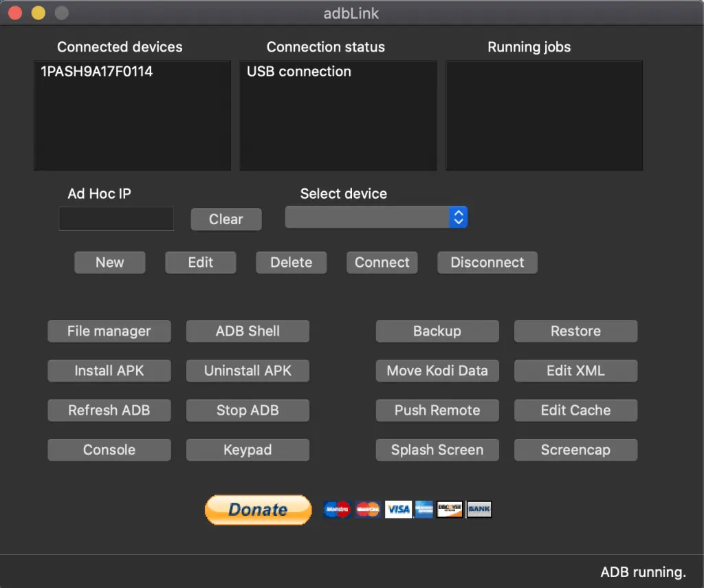704x588 pixels.
Task: Delete the selected device entry
Action: pyautogui.click(x=291, y=262)
